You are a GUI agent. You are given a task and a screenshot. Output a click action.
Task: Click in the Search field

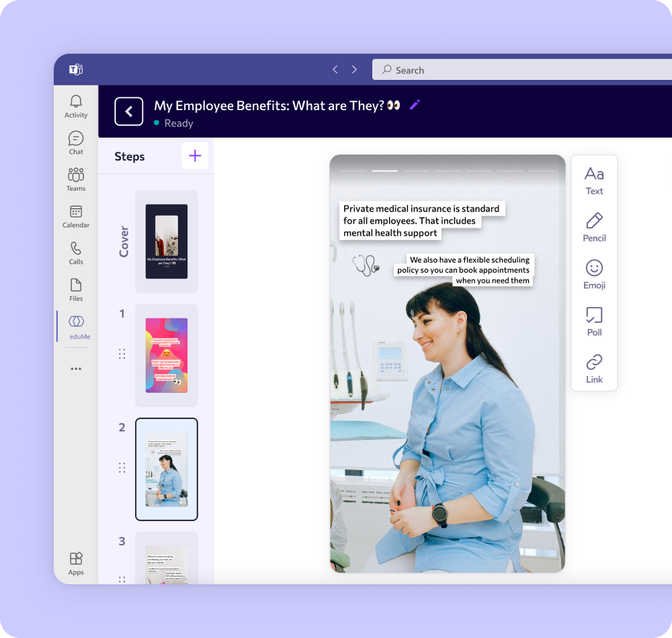[522, 69]
